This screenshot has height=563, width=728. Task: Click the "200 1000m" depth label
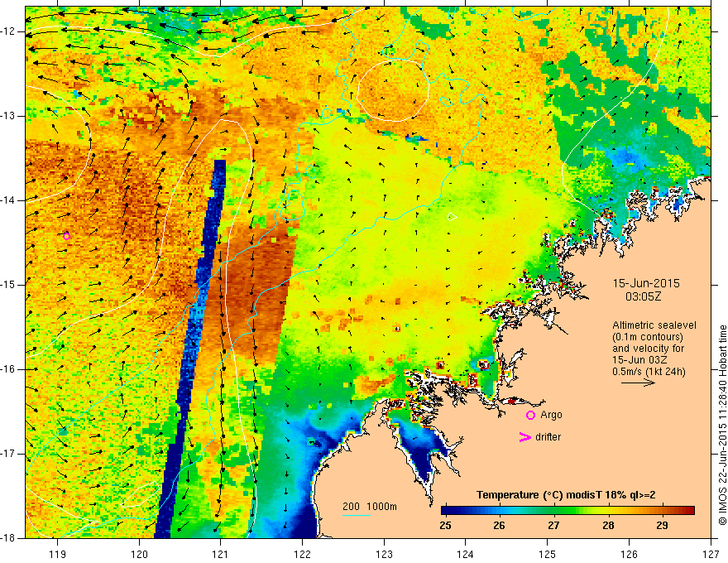tap(370, 507)
